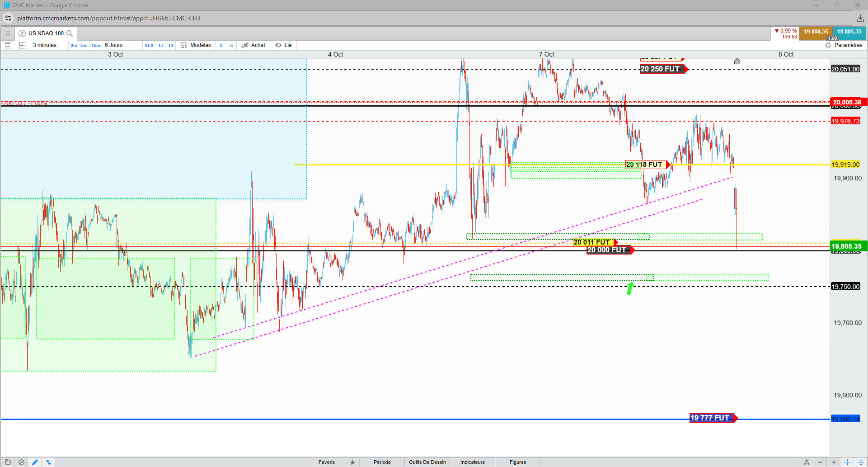This screenshot has height=467, width=868.
Task: Click the 0,99 % daily change indicator
Action: click(x=786, y=31)
